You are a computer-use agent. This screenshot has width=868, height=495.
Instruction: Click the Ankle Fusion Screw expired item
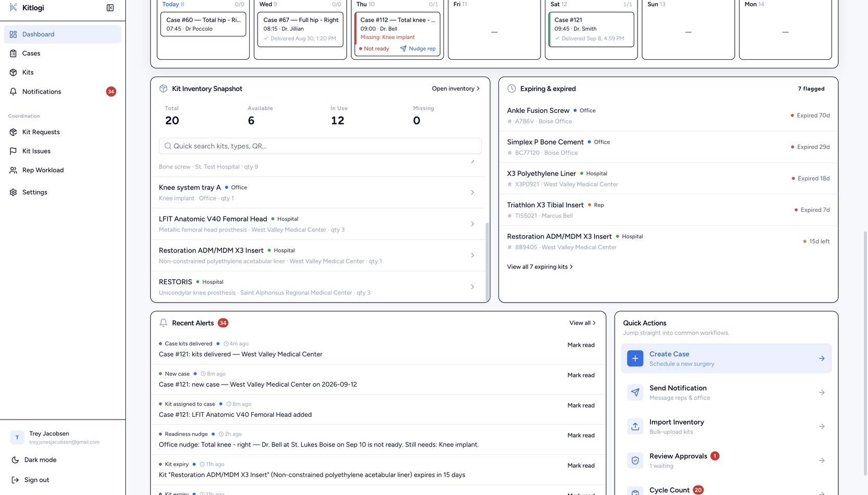(x=668, y=116)
